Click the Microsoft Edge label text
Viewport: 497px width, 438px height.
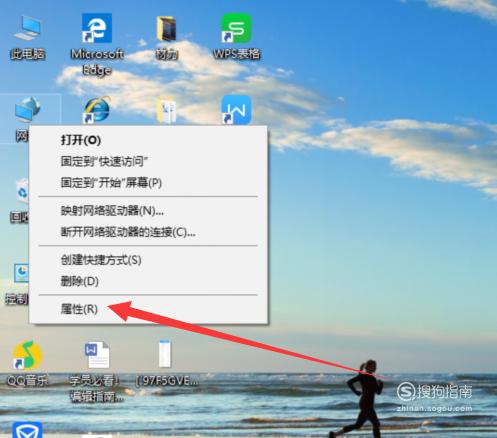pyautogui.click(x=97, y=62)
